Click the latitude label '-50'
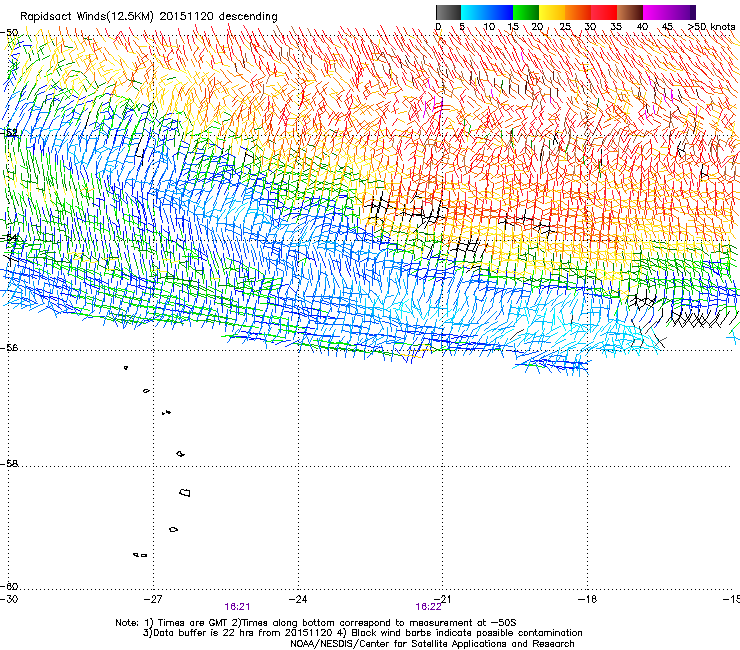740x650 pixels. coord(9,33)
